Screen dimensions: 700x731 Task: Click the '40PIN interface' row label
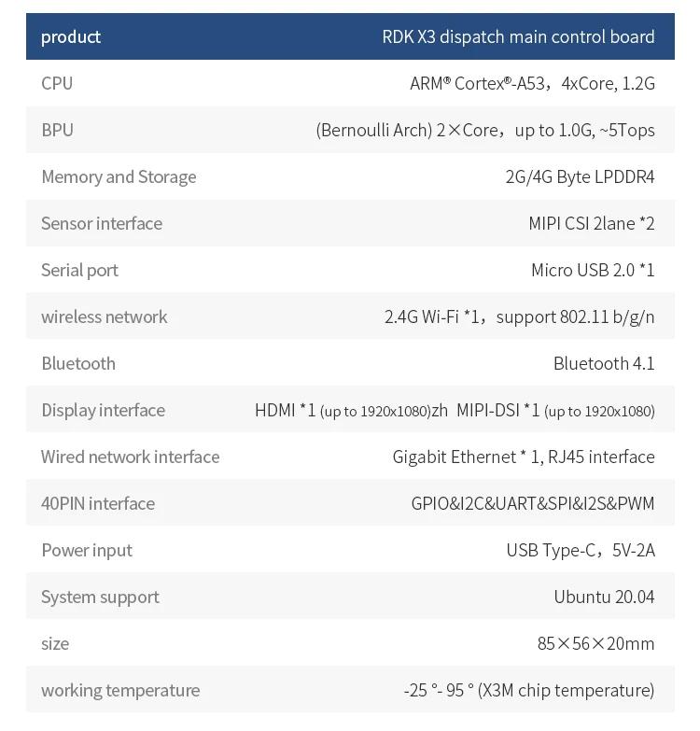click(98, 503)
